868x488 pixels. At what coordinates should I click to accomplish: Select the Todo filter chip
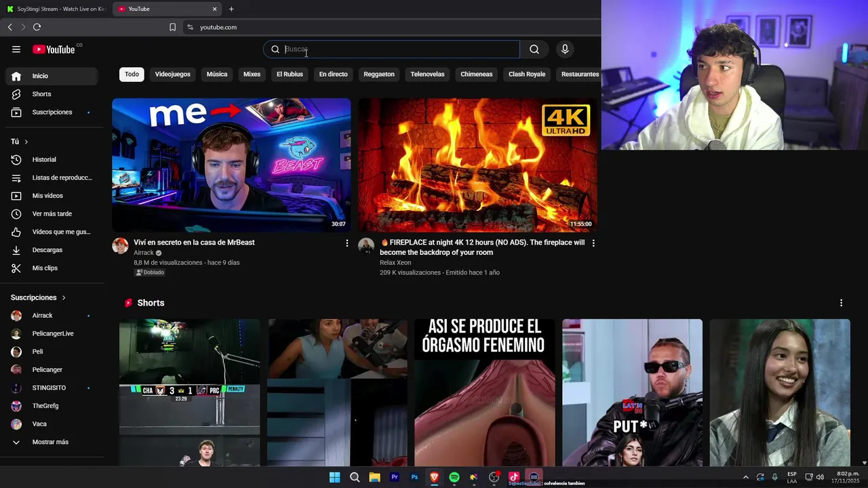tap(132, 74)
